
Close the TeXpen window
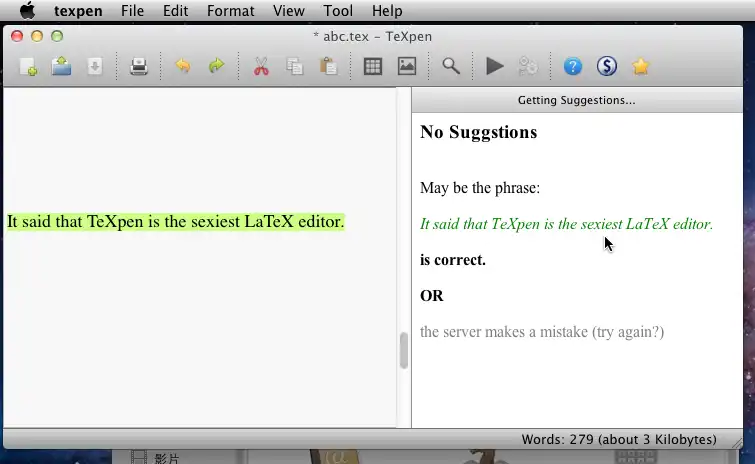coord(17,36)
